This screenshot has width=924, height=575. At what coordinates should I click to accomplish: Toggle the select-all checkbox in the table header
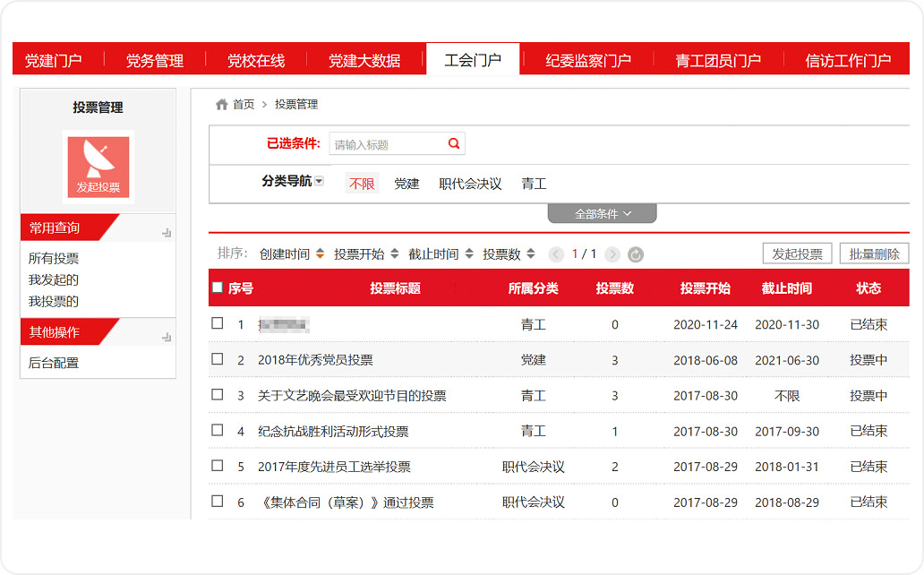click(x=218, y=287)
